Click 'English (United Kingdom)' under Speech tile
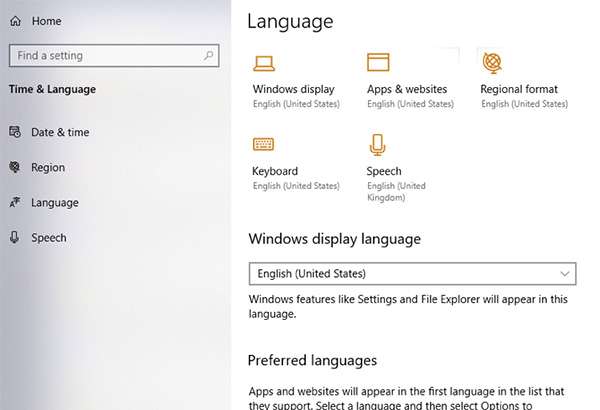The image size is (600, 410). click(x=396, y=191)
